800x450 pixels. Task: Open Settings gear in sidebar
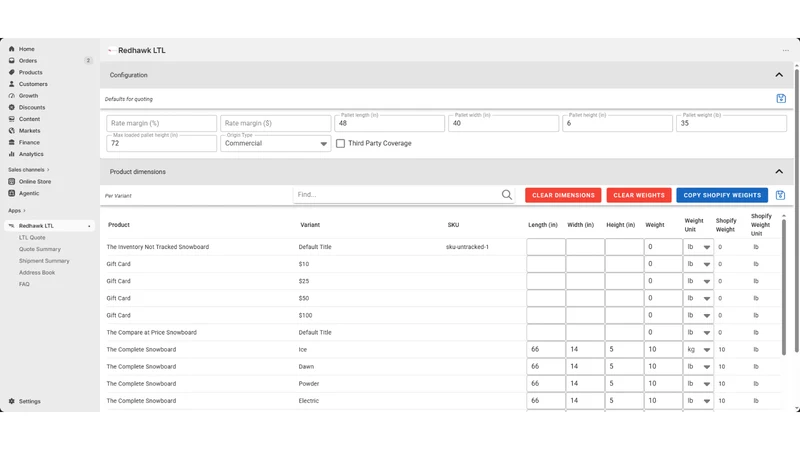[x=12, y=402]
